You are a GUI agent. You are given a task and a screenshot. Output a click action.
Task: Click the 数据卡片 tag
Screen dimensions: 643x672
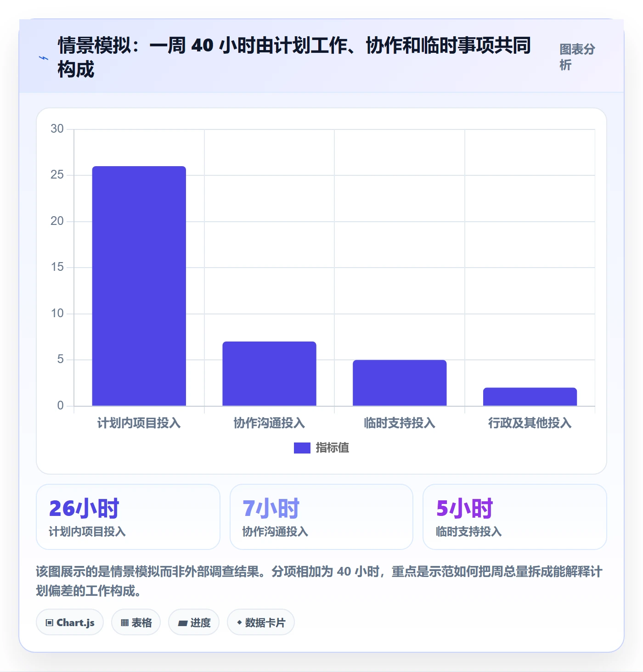pos(261,622)
